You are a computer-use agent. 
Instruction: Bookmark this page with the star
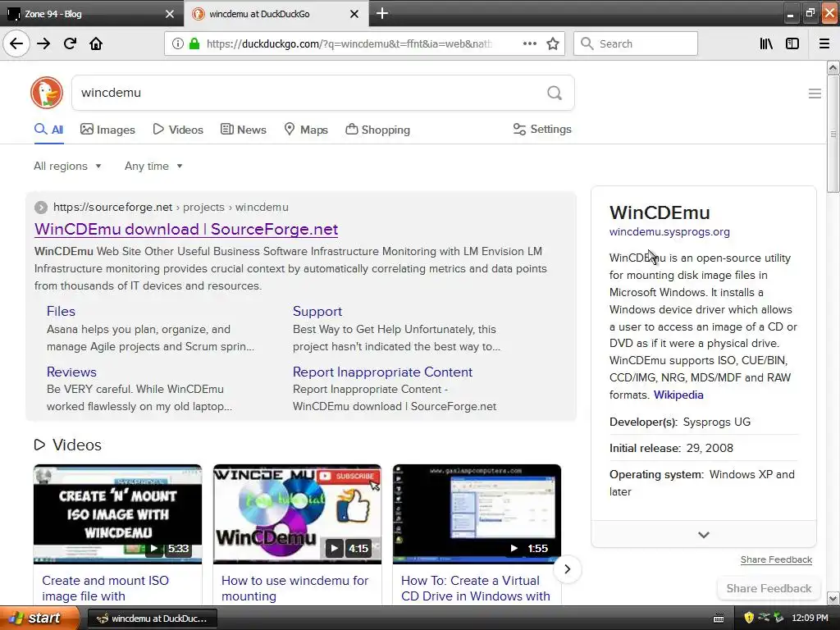click(553, 43)
